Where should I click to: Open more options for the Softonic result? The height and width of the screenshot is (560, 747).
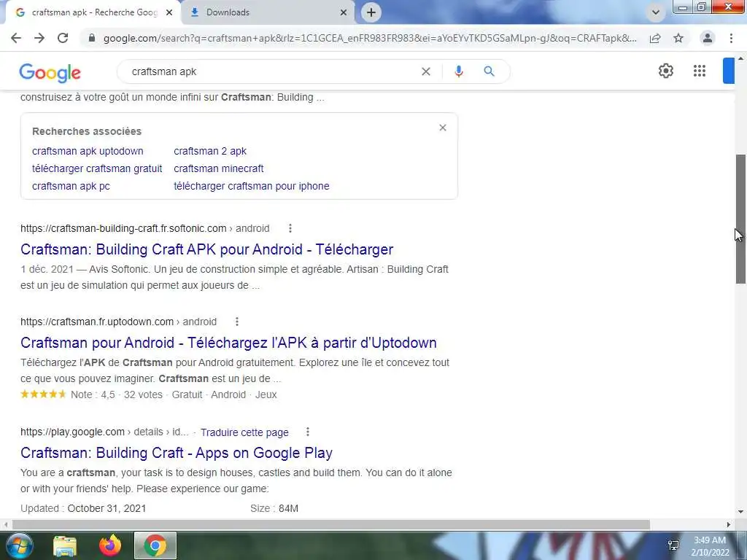pyautogui.click(x=290, y=228)
